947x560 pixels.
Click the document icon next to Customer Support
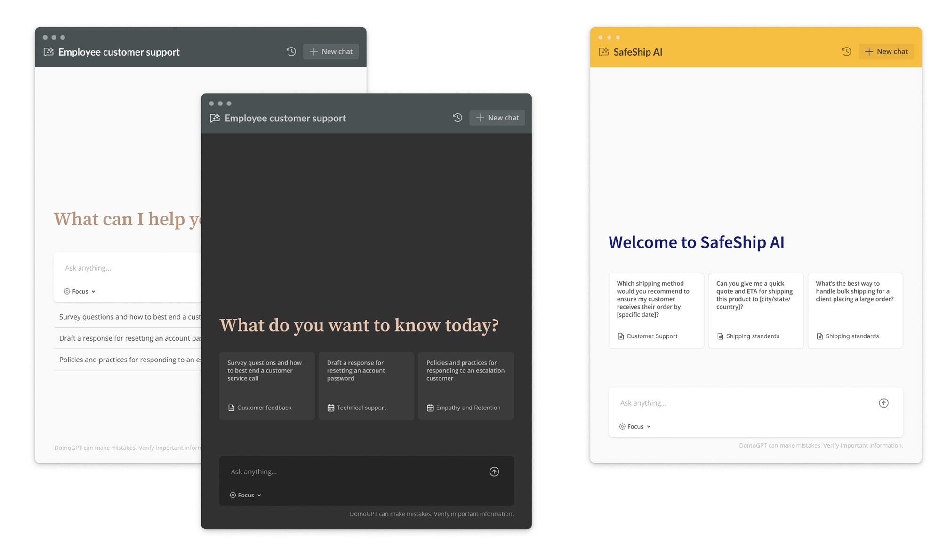point(621,336)
